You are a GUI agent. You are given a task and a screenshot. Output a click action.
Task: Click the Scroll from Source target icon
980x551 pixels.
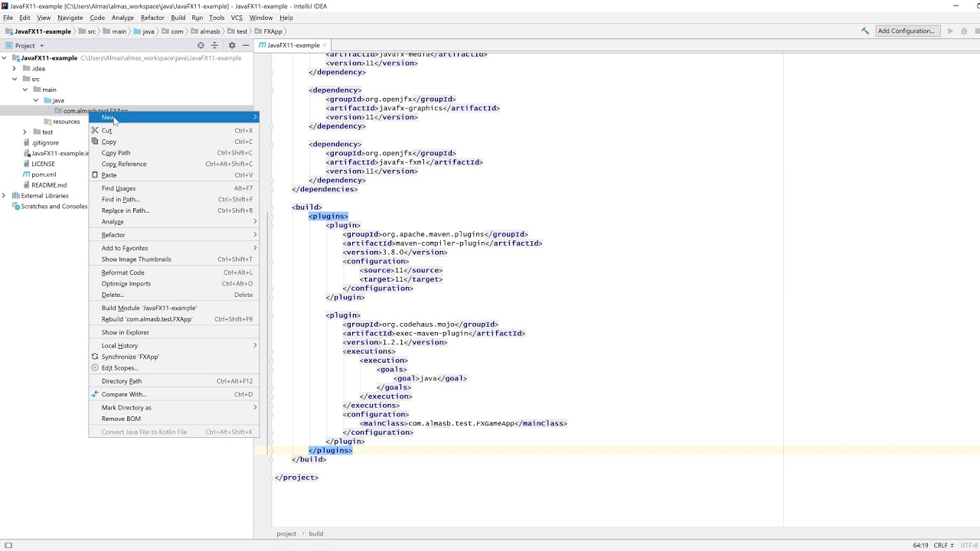(x=201, y=45)
